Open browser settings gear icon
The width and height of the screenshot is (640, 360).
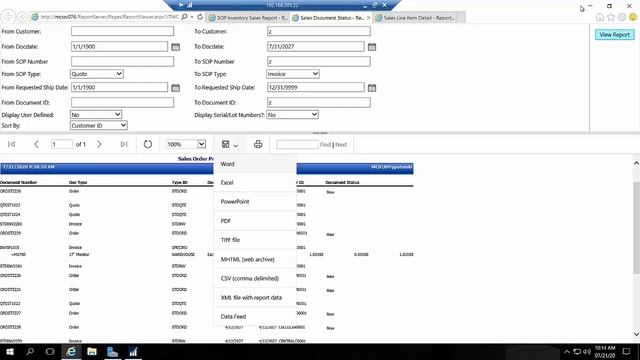622,17
